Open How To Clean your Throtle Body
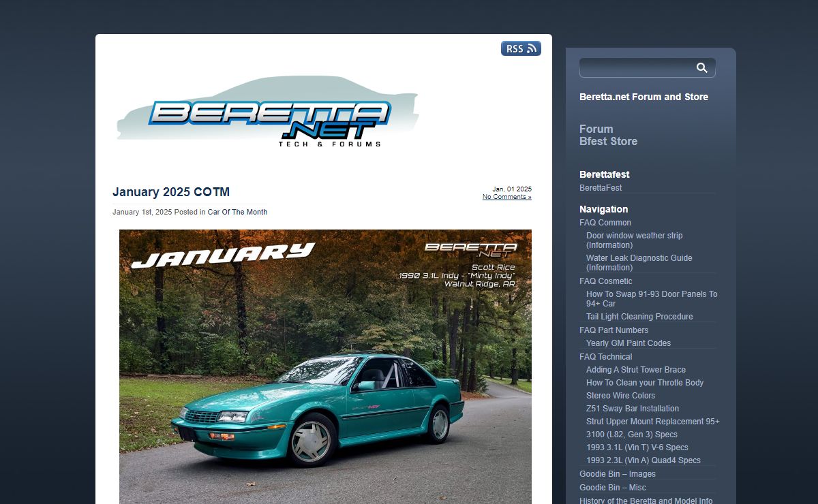Screen dimensions: 818x504 [645, 383]
